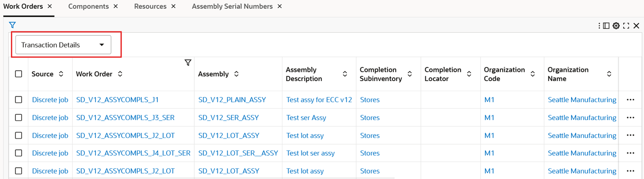Click Discrete job in the J1 row

[x=50, y=100]
